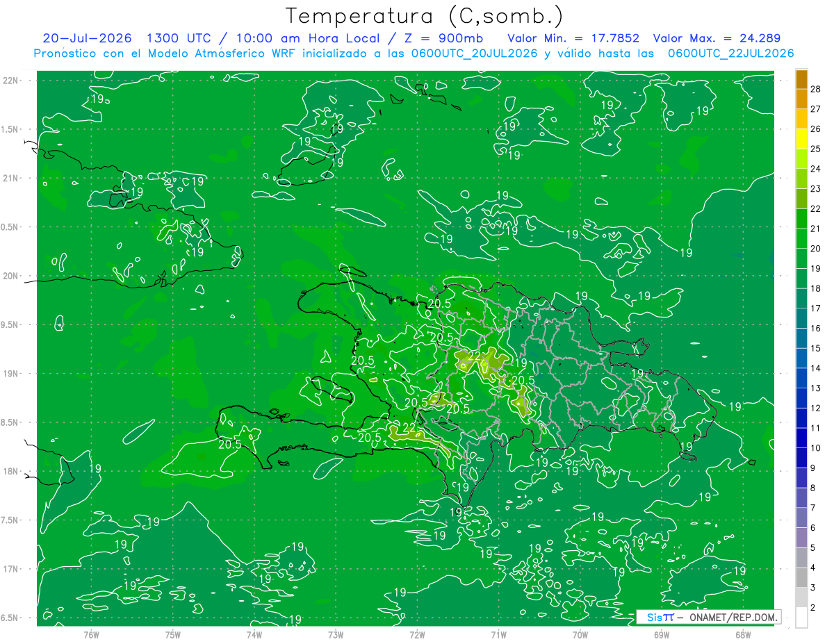This screenshot has height=644, width=834.
Task: Click the 73W longitude axis label
Action: (336, 634)
